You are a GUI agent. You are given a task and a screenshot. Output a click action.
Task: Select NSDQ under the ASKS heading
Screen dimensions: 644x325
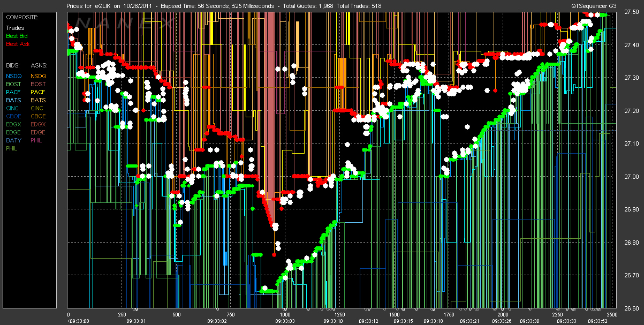click(x=39, y=76)
